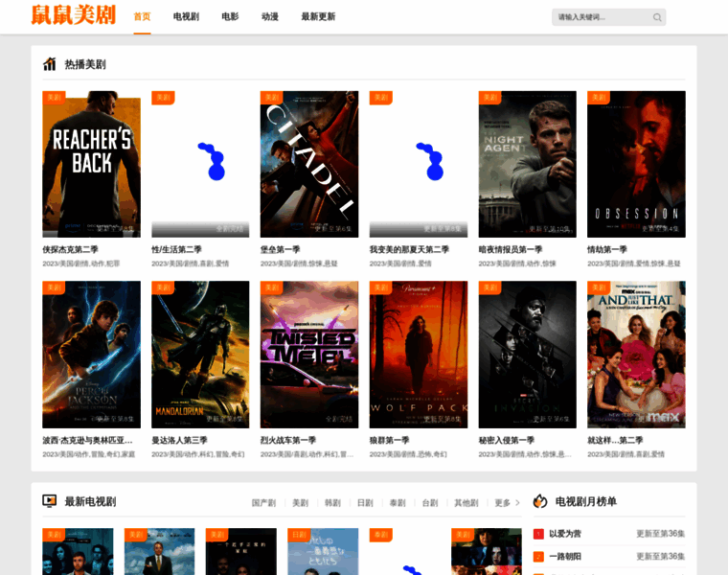Open the 电影 navigation menu item
This screenshot has height=575, width=728.
[x=230, y=16]
